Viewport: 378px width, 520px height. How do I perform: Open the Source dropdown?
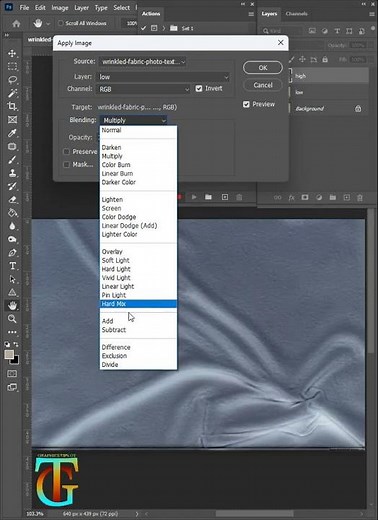tap(142, 62)
